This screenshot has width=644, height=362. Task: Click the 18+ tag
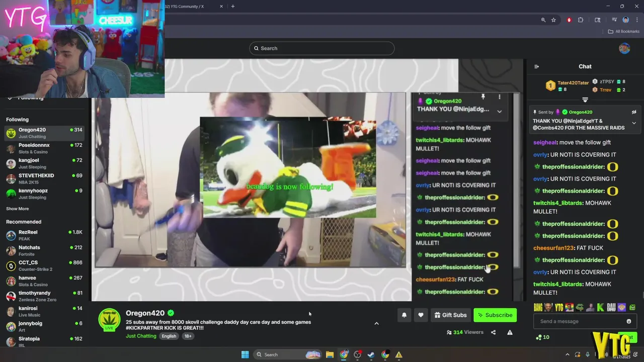(x=188, y=336)
